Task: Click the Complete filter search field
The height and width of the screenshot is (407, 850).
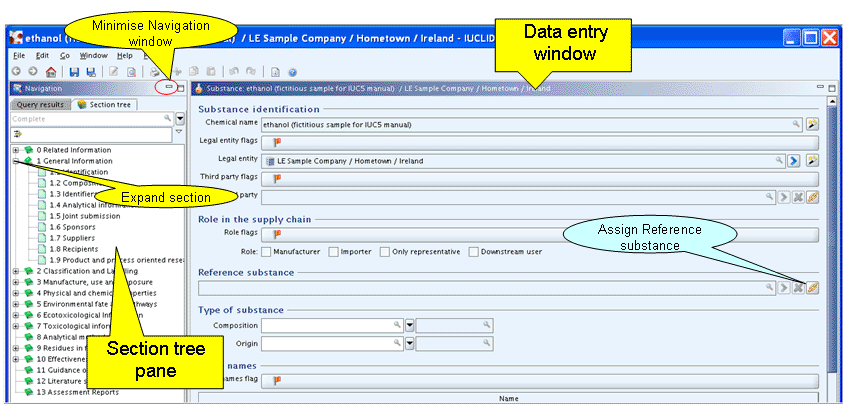Action: (x=92, y=118)
